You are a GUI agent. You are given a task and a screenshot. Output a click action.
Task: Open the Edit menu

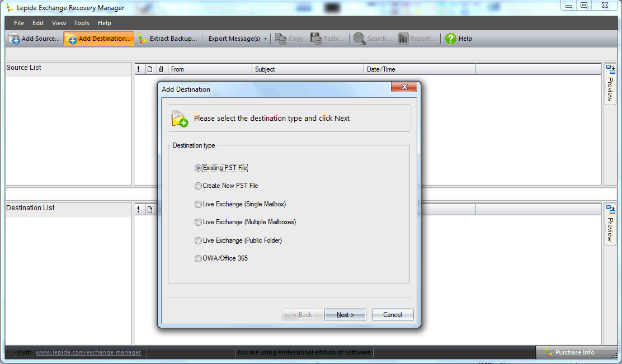[x=38, y=23]
